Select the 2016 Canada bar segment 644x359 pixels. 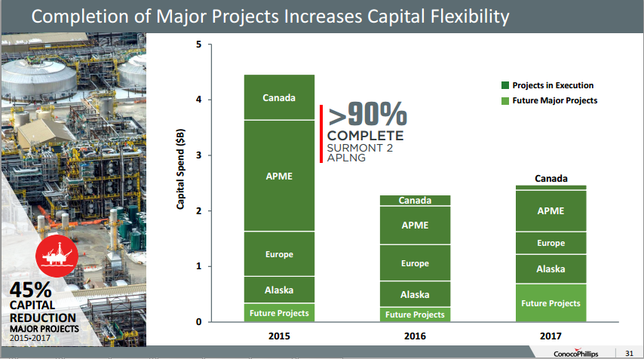pyautogui.click(x=415, y=201)
